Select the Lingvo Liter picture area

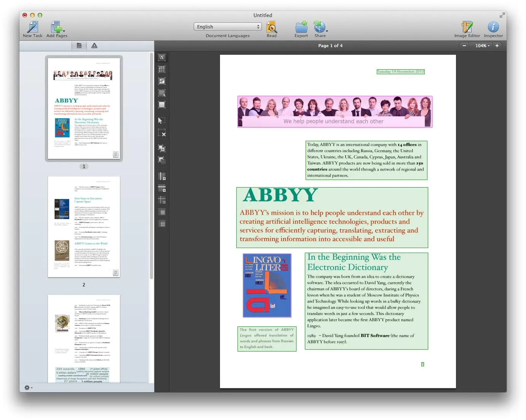[267, 285]
